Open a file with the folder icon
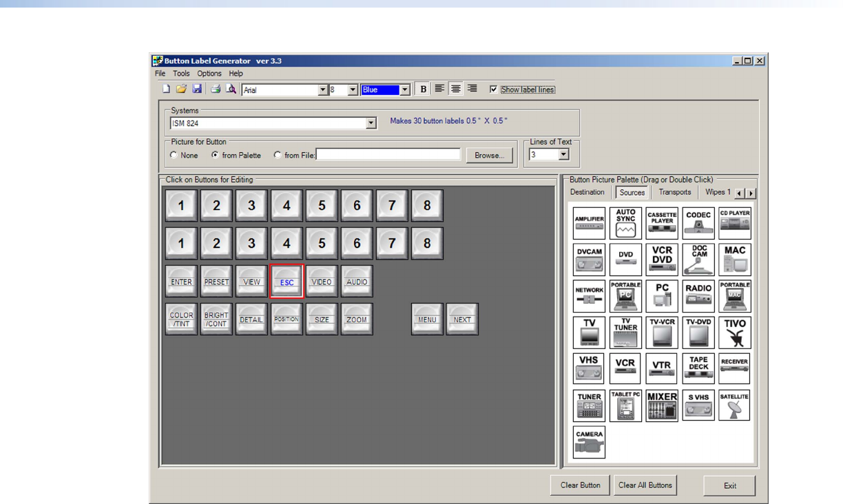The height and width of the screenshot is (504, 843). (181, 89)
